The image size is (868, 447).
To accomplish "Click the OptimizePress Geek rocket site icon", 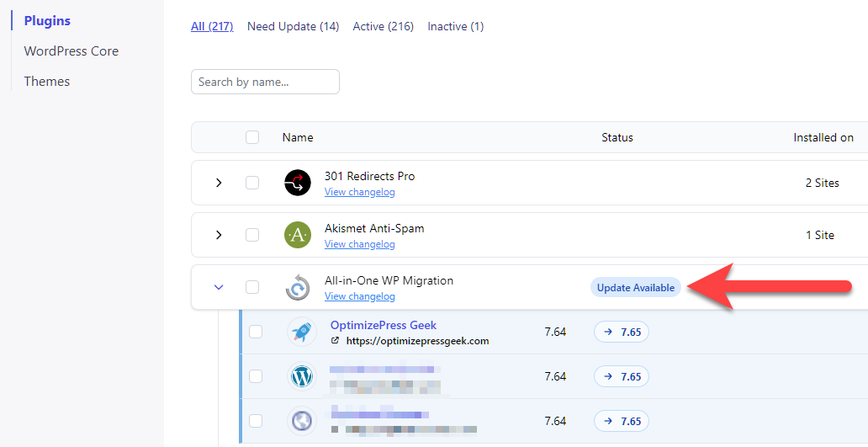I will pos(301,332).
